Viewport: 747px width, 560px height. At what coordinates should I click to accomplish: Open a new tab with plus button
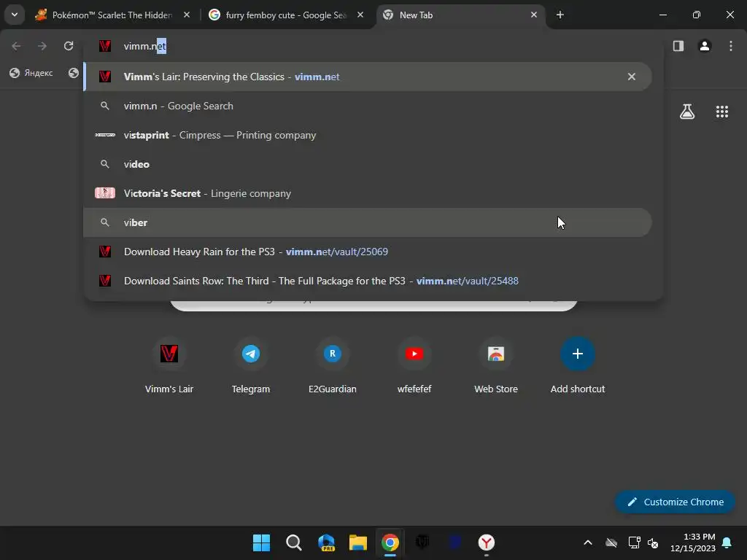[560, 15]
